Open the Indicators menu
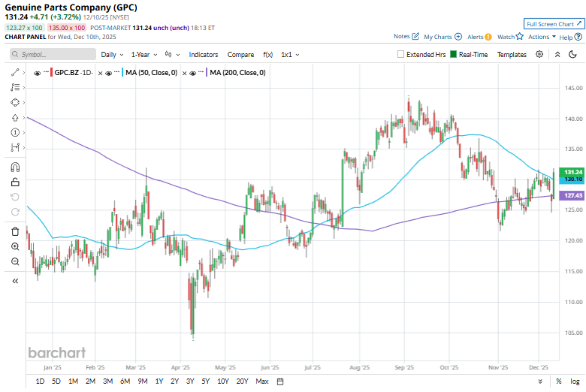Screen dimensions: 586x392 pos(203,55)
